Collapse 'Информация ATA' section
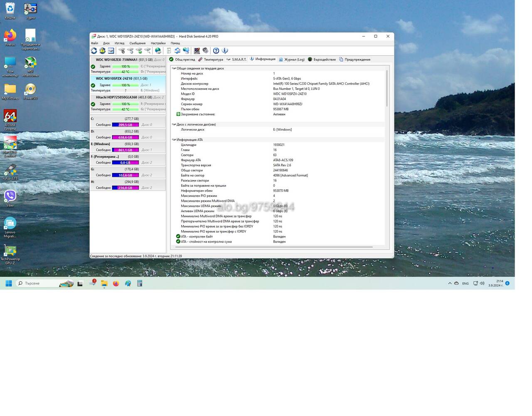 [174, 140]
